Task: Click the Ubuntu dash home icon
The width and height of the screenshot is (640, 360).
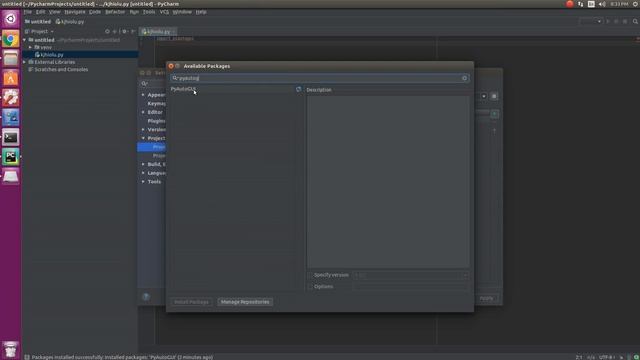Action: (11, 19)
